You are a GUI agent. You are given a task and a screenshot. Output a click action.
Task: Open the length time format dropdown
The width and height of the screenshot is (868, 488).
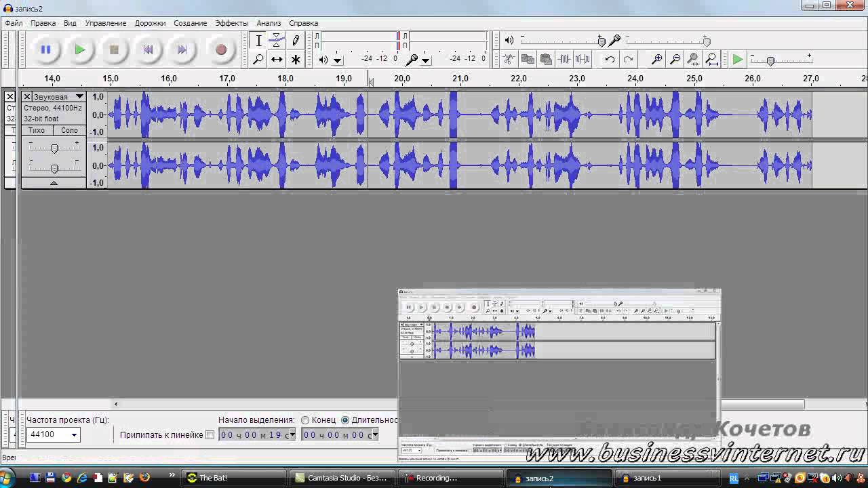point(375,435)
